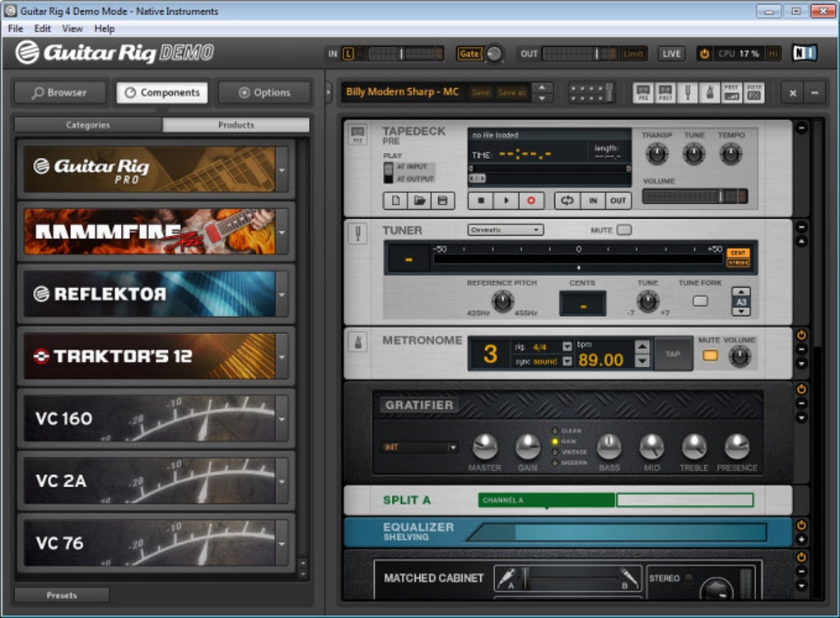Play the Tapedeck

pyautogui.click(x=506, y=201)
